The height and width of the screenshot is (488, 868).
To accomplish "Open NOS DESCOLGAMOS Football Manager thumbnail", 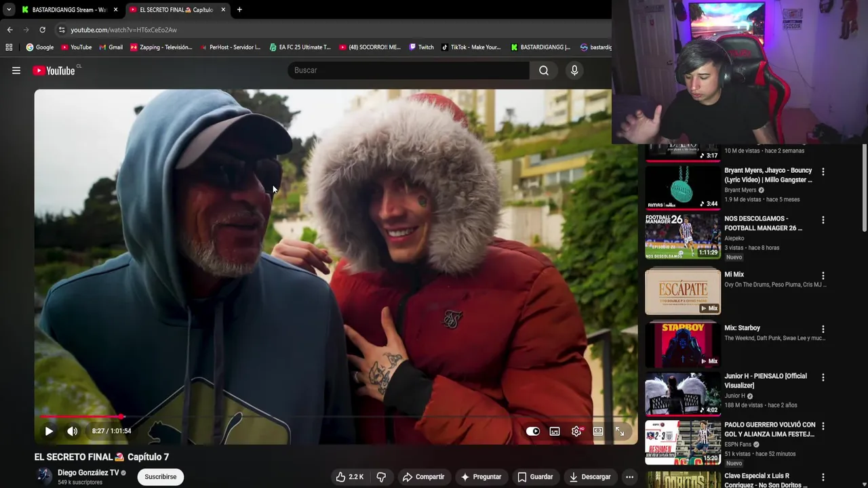I will click(682, 237).
